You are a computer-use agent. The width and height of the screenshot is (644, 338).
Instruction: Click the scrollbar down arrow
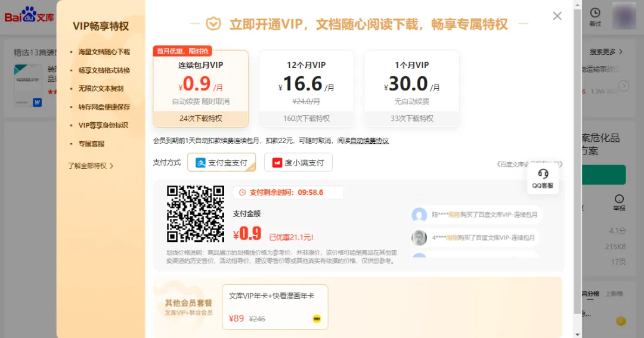pyautogui.click(x=577, y=334)
